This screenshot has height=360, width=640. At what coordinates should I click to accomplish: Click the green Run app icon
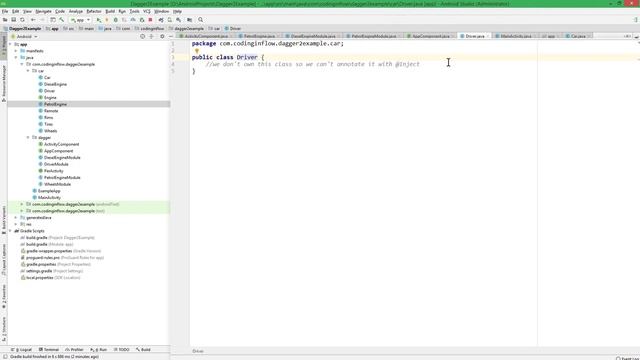[x=98, y=20]
